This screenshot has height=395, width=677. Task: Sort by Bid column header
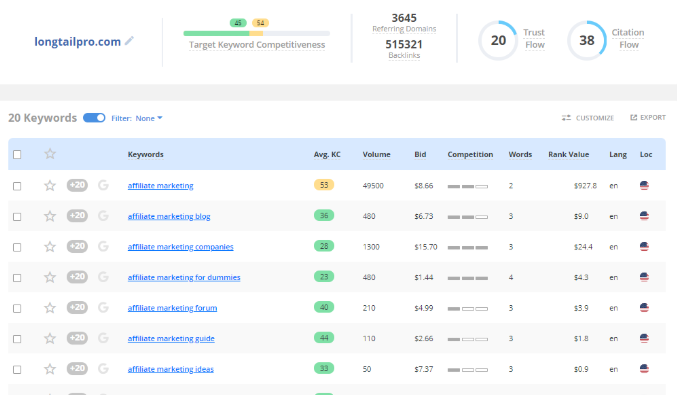click(x=420, y=155)
